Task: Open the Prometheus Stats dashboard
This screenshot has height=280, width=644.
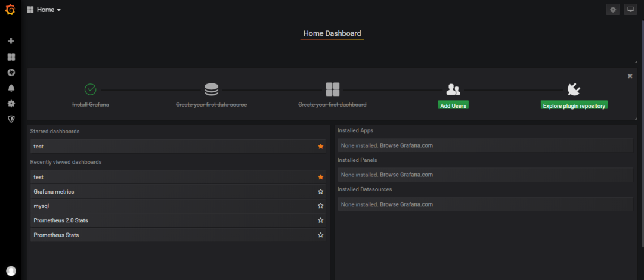Action: click(x=178, y=235)
